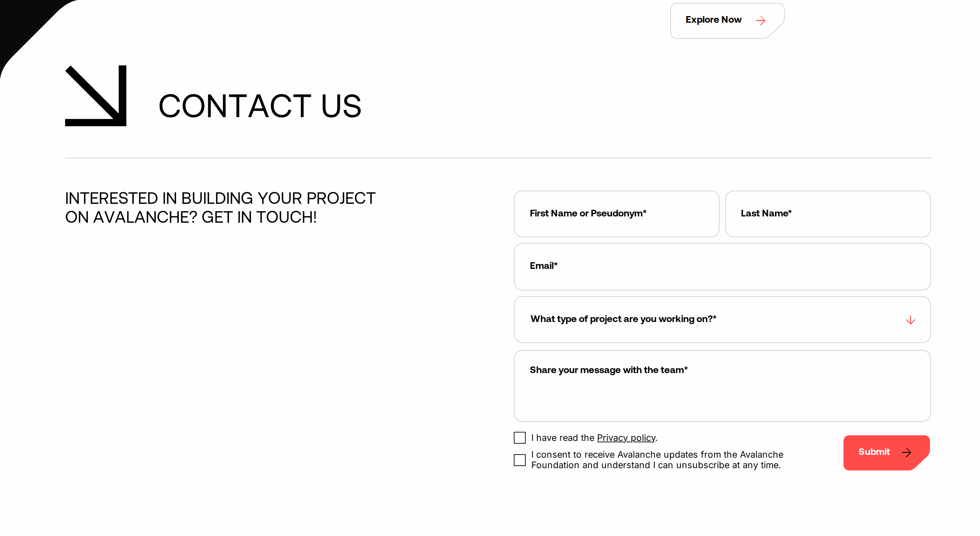
Task: Open the Privacy policy link
Action: pyautogui.click(x=626, y=438)
